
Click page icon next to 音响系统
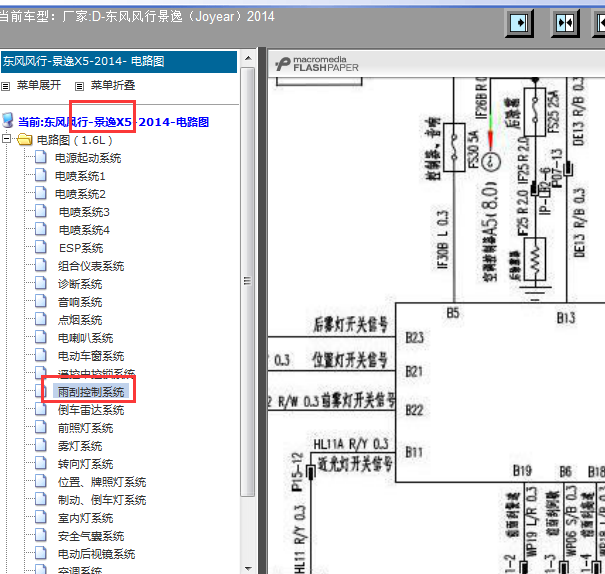pyautogui.click(x=41, y=301)
